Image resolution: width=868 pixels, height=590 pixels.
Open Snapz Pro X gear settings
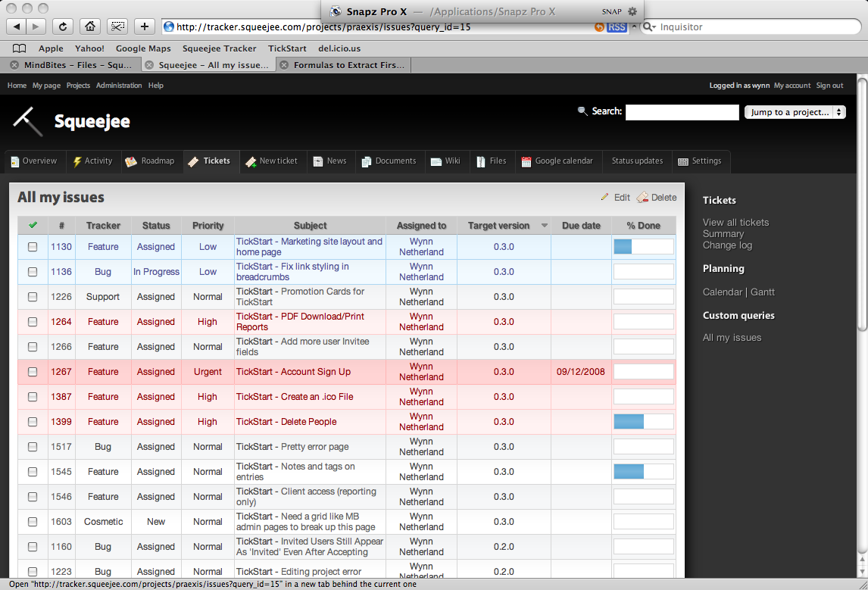click(x=632, y=11)
